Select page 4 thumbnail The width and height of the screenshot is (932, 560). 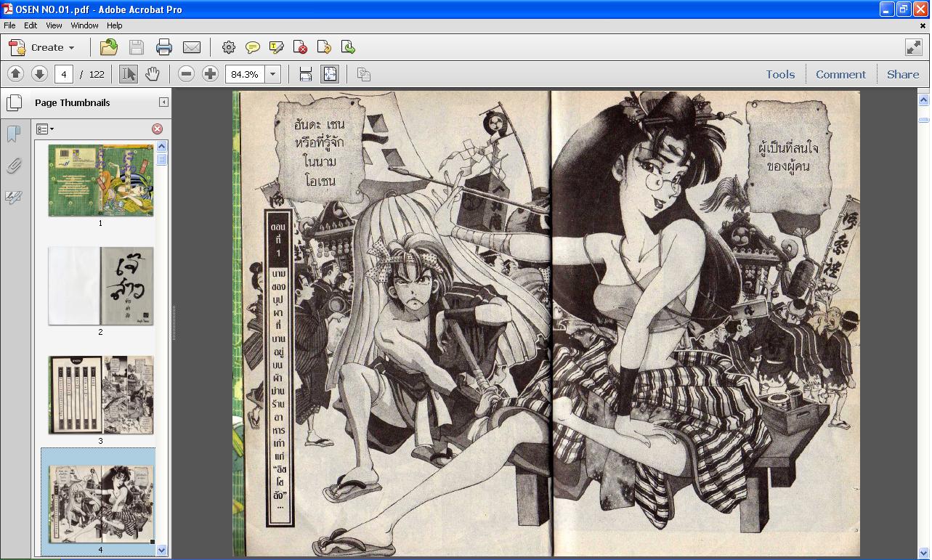click(x=101, y=503)
